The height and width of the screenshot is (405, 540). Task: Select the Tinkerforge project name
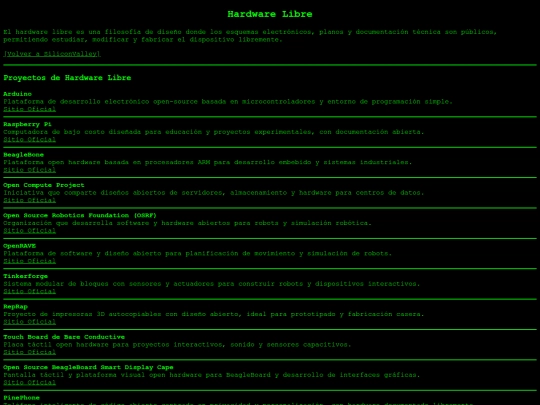(26, 276)
